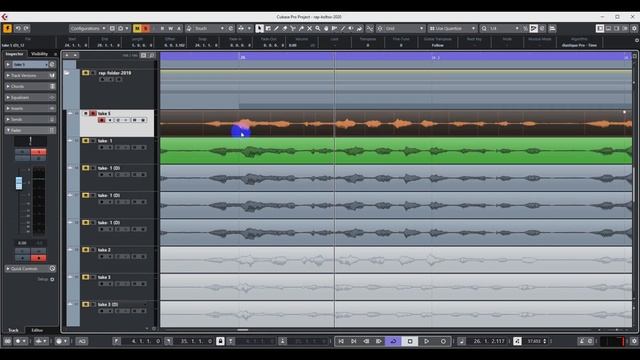Select the take 2 track header

coord(117,259)
